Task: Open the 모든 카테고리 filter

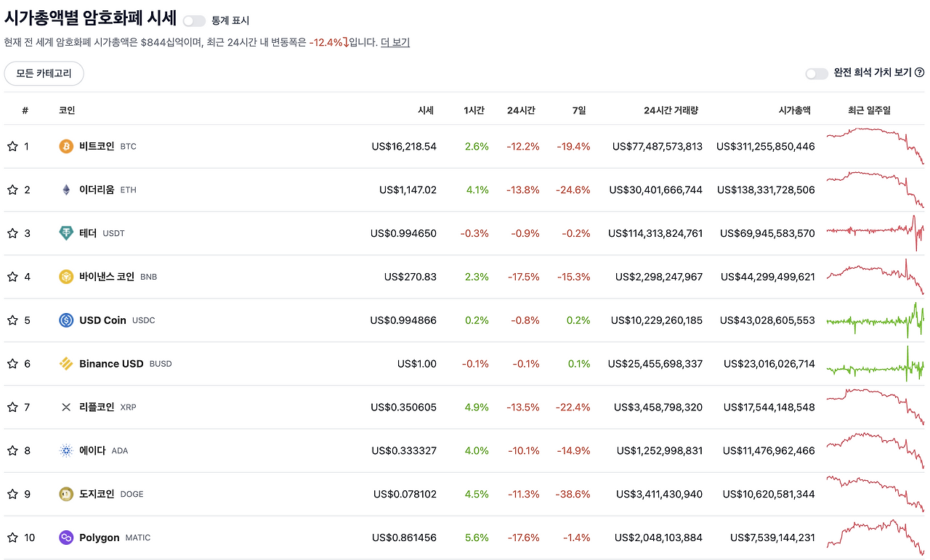Action: [44, 73]
